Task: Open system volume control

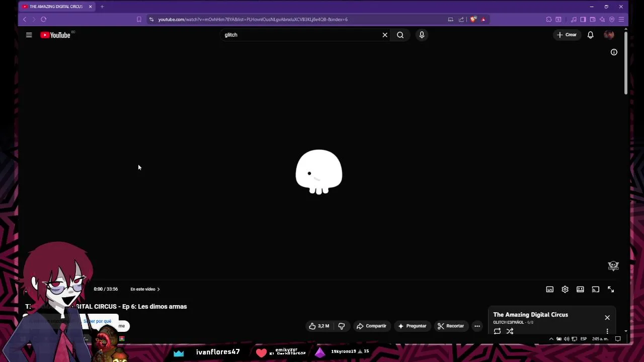Action: click(567, 339)
